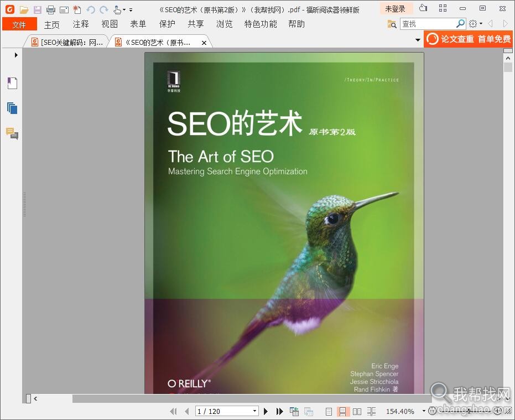Screen dimensions: 515x420
Task: Select continuous facing view mode
Action: tap(372, 412)
